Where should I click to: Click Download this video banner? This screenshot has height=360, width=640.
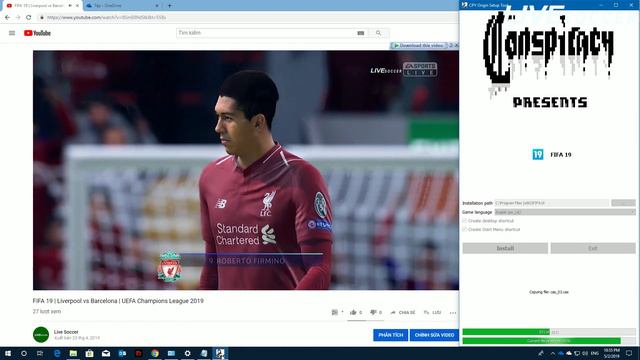click(x=419, y=45)
